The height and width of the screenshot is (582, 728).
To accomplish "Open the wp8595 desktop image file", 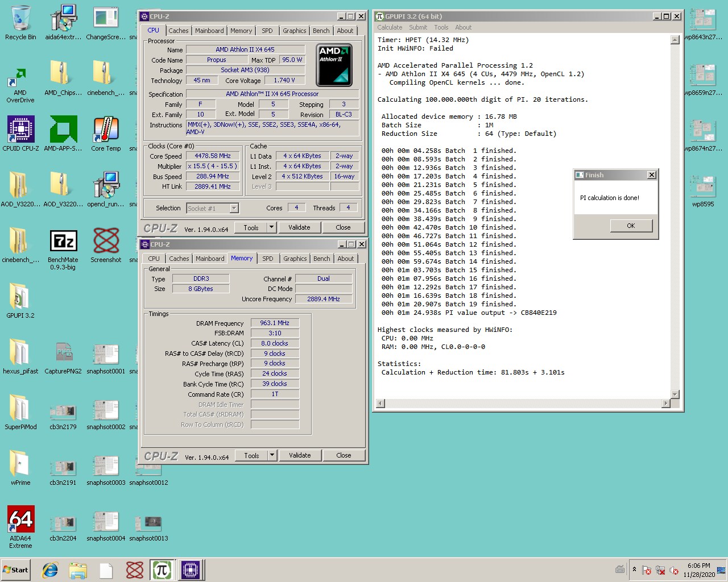I will pyautogui.click(x=703, y=190).
